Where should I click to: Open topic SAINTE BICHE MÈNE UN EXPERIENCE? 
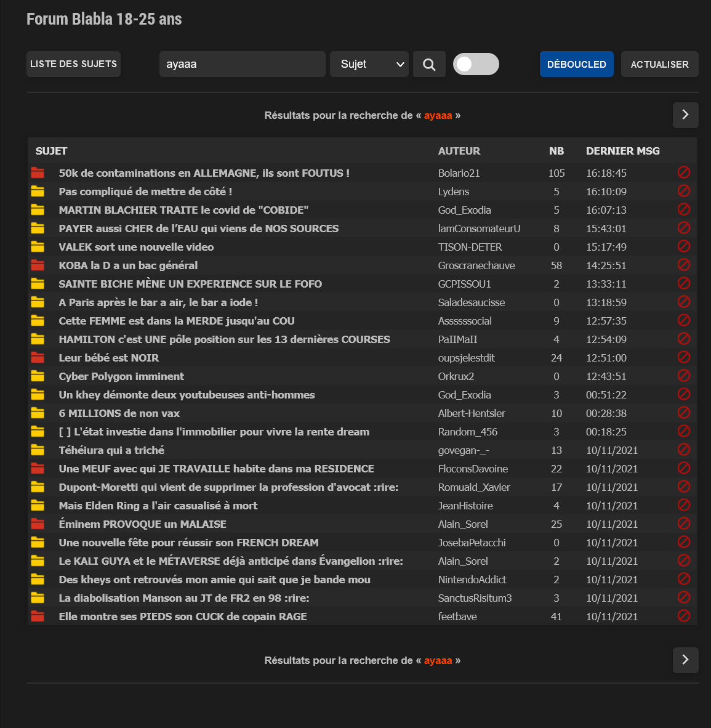click(190, 284)
